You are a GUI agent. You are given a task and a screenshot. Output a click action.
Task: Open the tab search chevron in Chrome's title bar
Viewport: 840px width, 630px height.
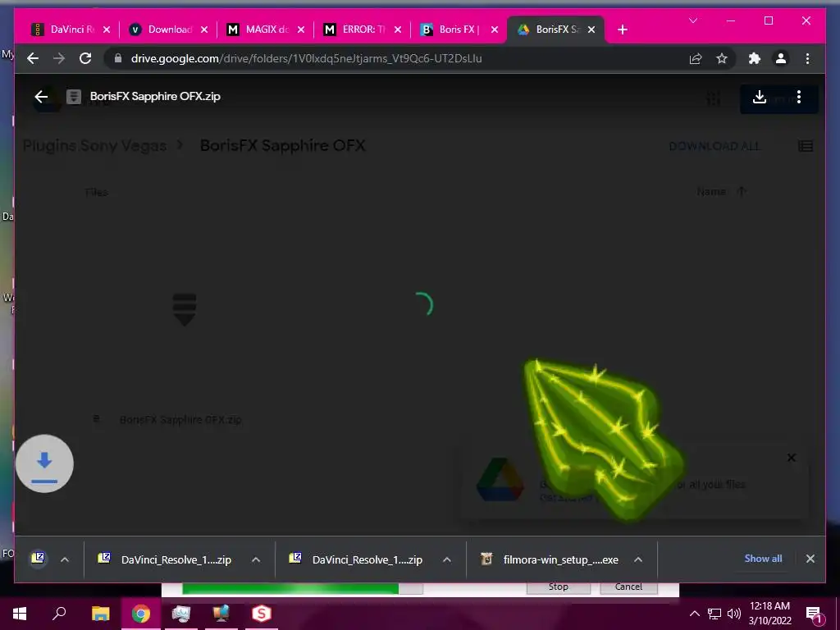point(693,21)
